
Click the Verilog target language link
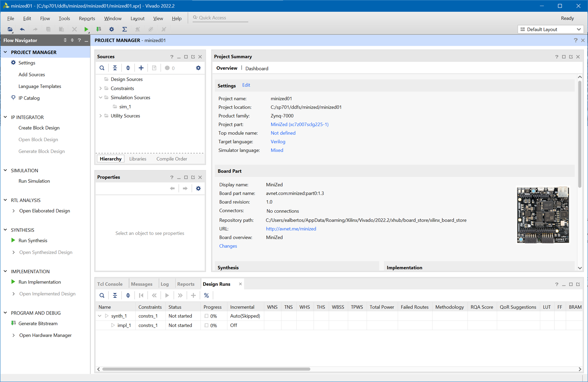tap(278, 142)
